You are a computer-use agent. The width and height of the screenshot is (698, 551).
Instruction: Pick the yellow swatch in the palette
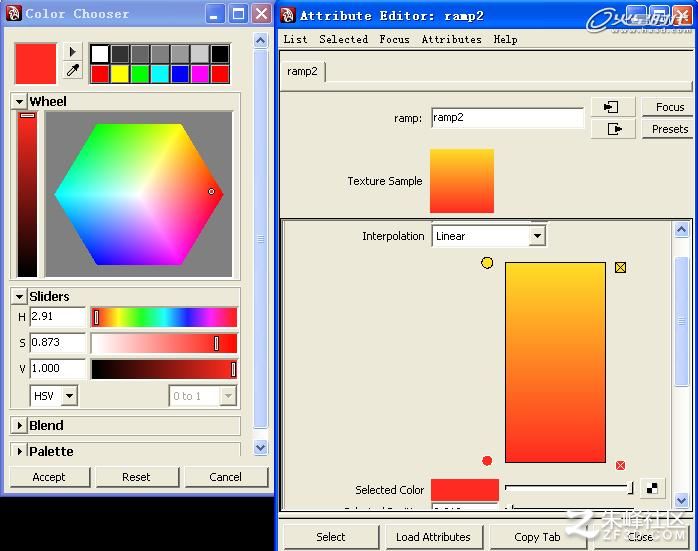[120, 74]
